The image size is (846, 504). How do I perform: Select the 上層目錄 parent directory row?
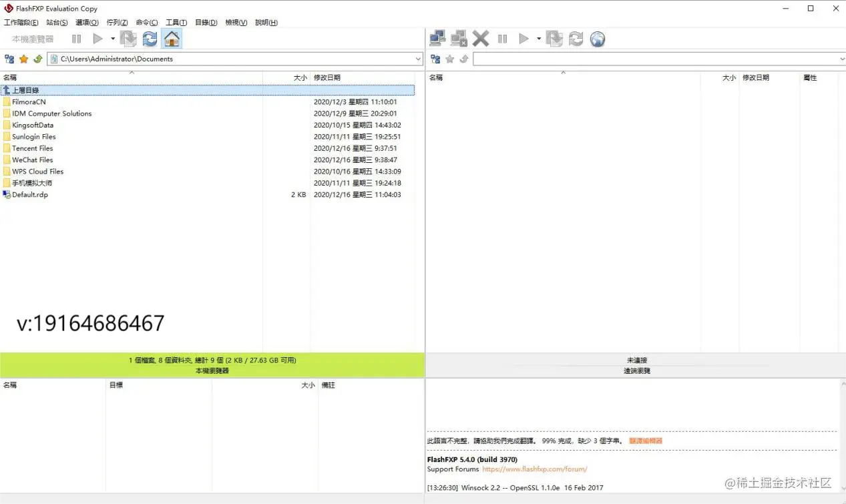pos(208,90)
